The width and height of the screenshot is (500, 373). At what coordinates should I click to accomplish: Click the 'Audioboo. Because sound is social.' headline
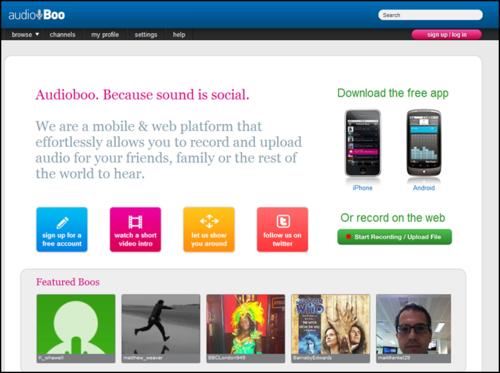point(142,95)
